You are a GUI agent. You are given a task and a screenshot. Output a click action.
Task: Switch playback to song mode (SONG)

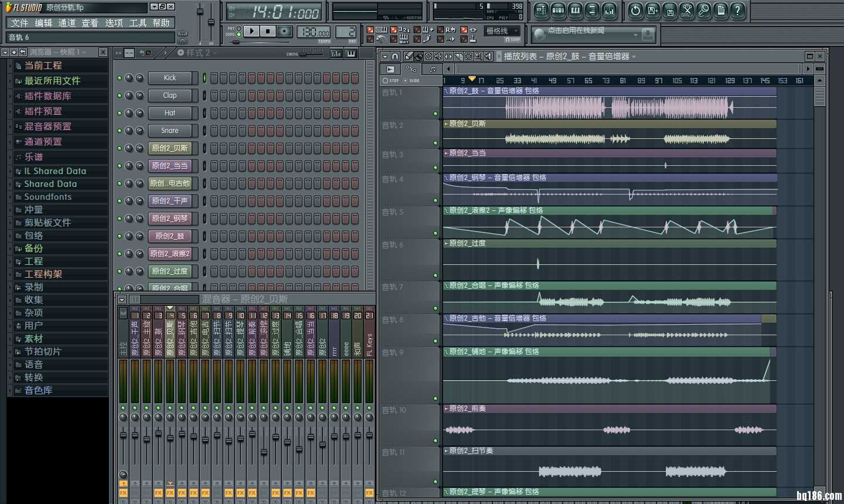tap(239, 34)
